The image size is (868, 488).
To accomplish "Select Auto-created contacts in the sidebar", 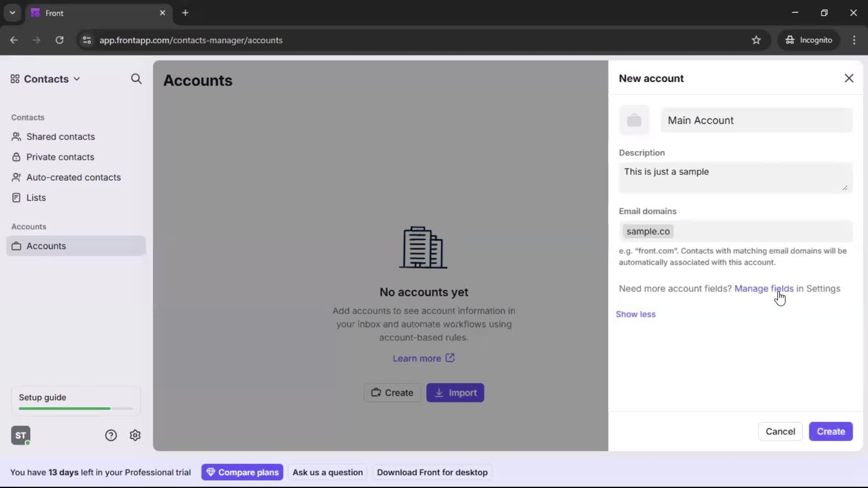I will coord(73,177).
